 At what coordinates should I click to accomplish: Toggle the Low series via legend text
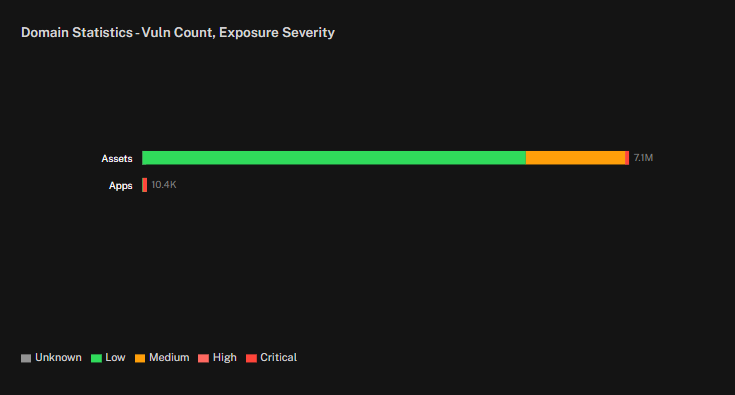click(x=115, y=358)
